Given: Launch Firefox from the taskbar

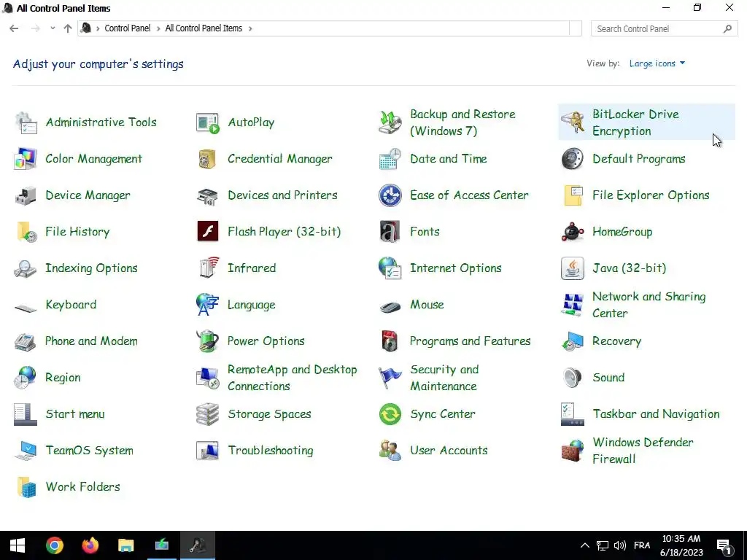Looking at the screenshot, I should (x=90, y=545).
